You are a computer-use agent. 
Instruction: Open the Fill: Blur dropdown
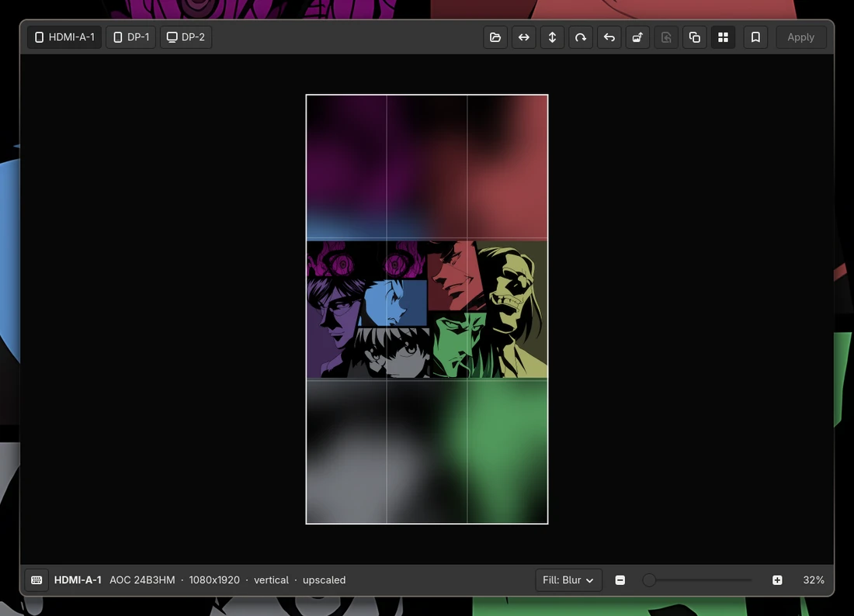(x=568, y=580)
